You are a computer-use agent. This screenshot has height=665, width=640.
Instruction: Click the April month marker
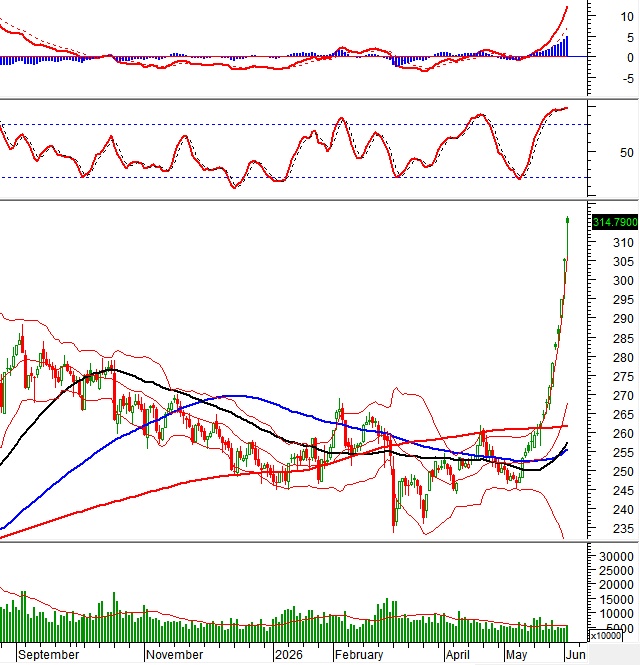[457, 654]
